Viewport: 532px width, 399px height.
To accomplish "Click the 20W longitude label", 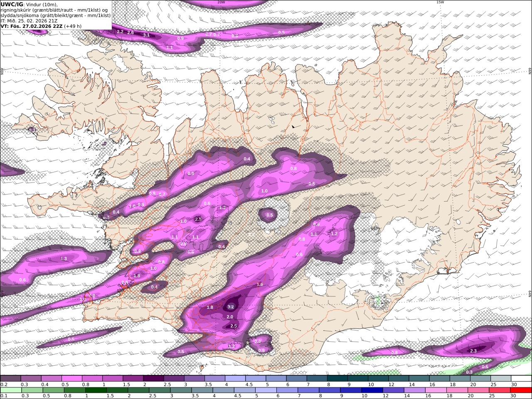I will click(221, 2).
